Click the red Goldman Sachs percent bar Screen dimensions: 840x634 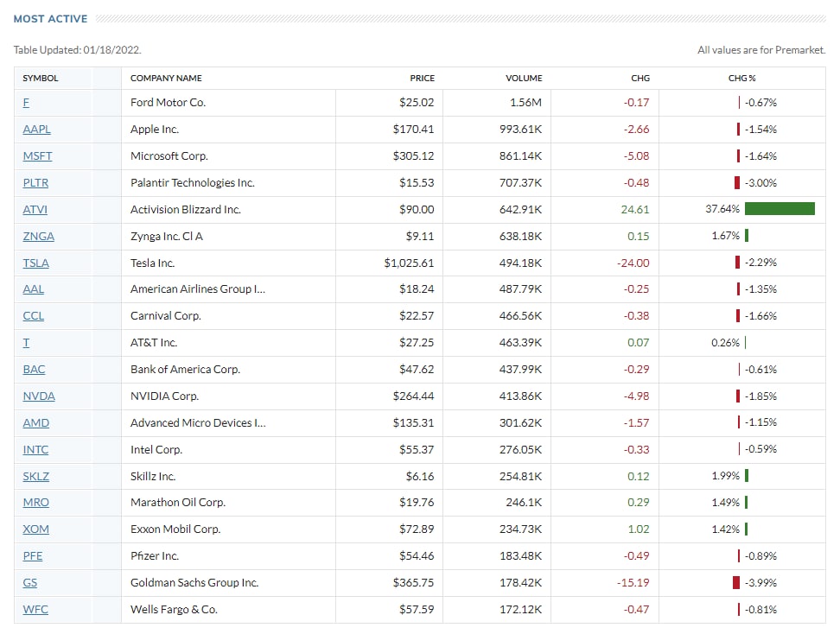click(736, 583)
